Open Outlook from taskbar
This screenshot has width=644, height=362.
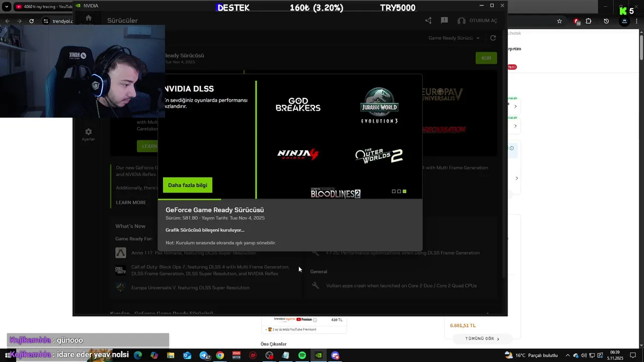click(x=187, y=355)
